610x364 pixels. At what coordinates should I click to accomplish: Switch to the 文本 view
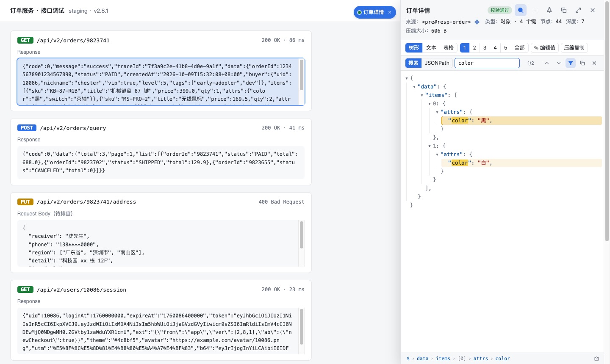point(431,48)
